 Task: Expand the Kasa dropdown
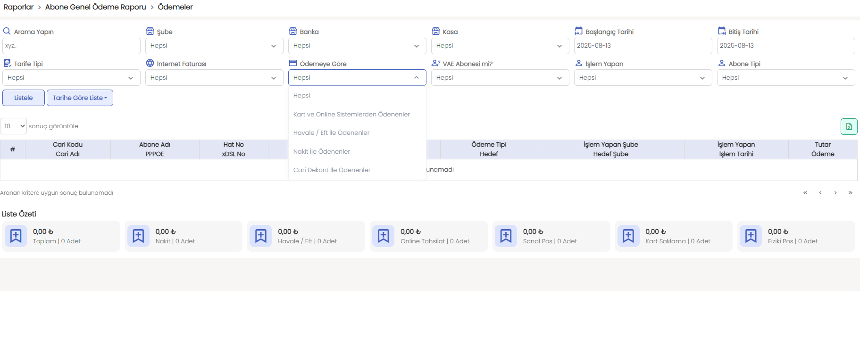tap(500, 46)
